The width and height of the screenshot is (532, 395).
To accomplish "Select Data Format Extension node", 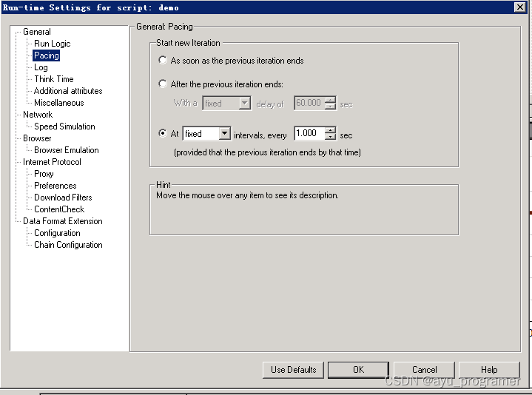I will pos(63,221).
